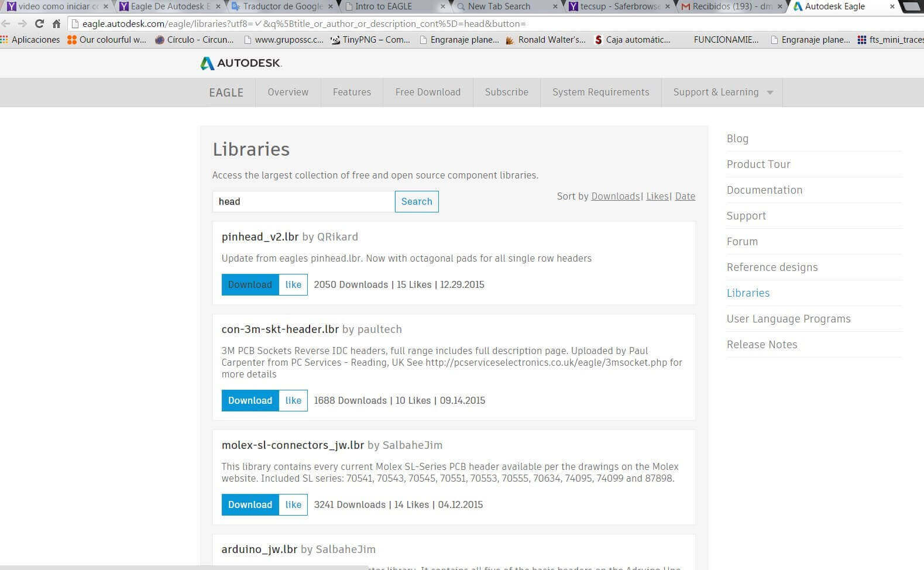The height and width of the screenshot is (570, 924).
Task: Like the pinhead_v2.lbr library
Action: pyautogui.click(x=293, y=285)
